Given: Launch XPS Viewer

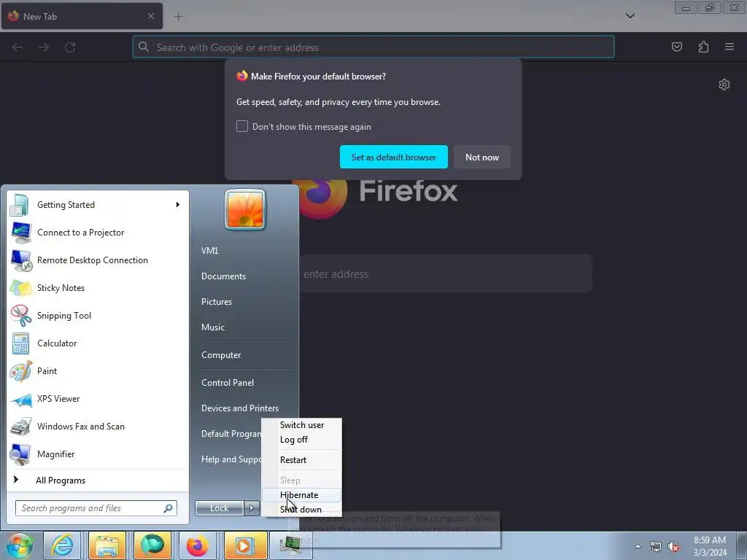Looking at the screenshot, I should coord(98,399).
